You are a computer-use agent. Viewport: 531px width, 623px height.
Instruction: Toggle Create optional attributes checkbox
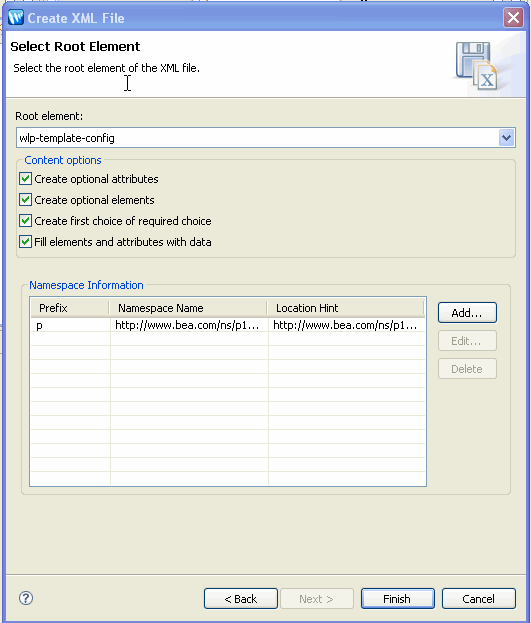25,179
